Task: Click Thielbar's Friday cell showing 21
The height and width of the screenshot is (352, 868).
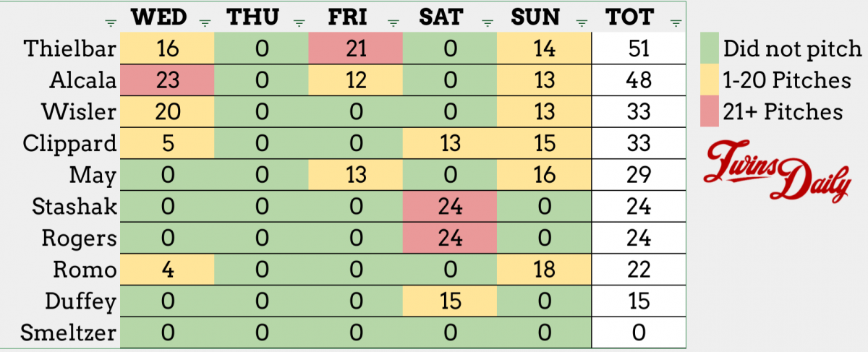Action: tap(355, 49)
